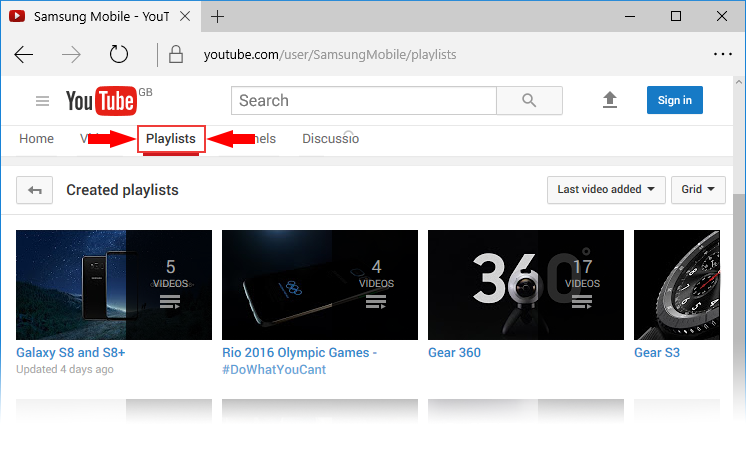
Task: Expand the Grid view dropdown
Action: click(698, 190)
